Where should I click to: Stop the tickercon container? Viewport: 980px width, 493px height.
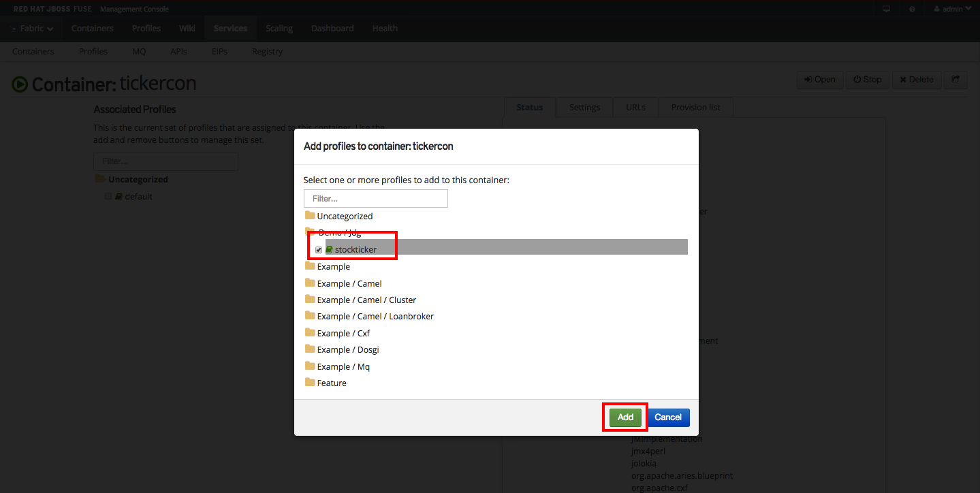[868, 79]
